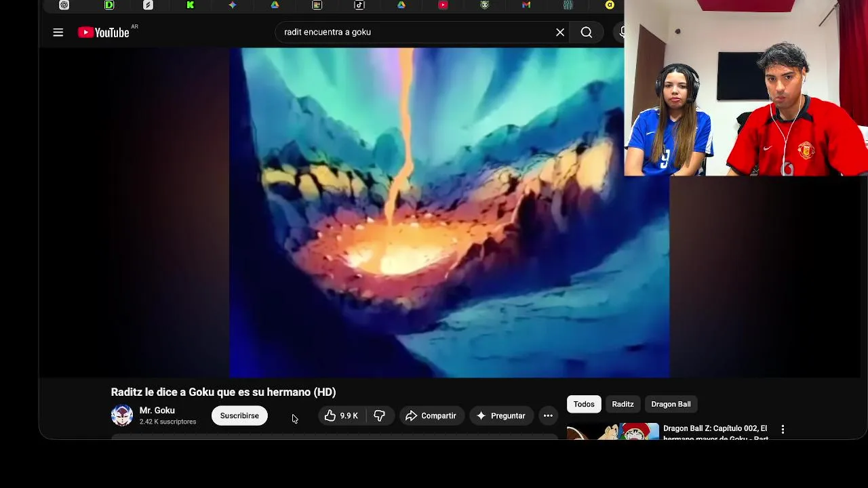Open the YouTube guide hamburger menu
Image resolution: width=868 pixels, height=488 pixels.
[58, 33]
